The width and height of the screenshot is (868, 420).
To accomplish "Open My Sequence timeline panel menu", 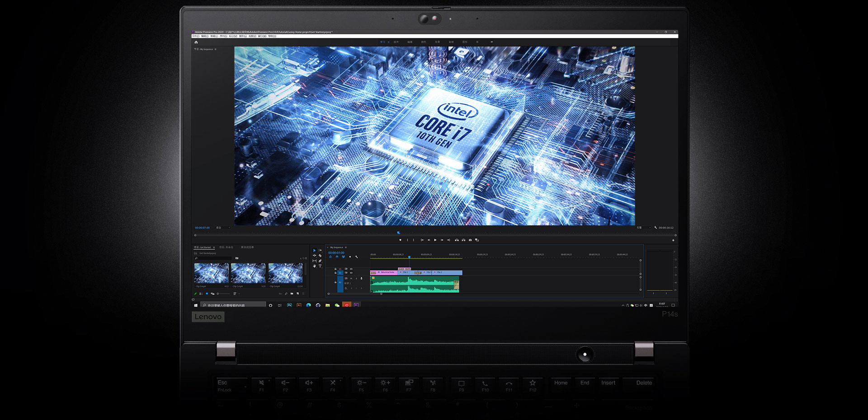I will click(x=346, y=247).
